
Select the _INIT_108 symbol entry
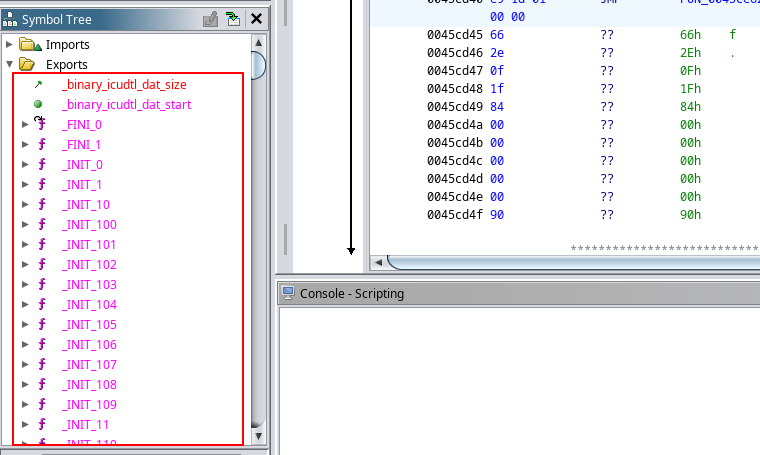pos(89,385)
